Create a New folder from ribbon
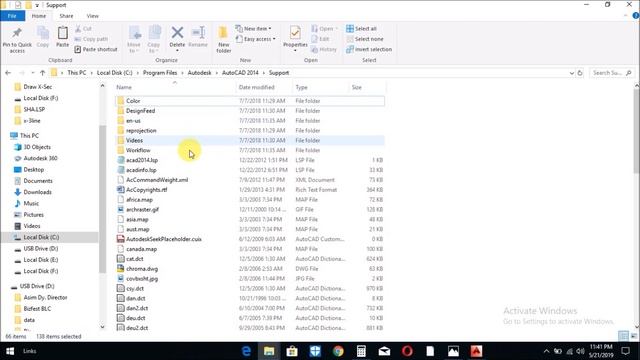The image size is (640, 360). [x=223, y=39]
